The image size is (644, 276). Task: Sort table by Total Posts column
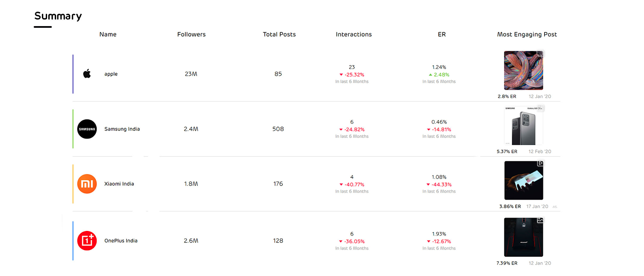[279, 35]
